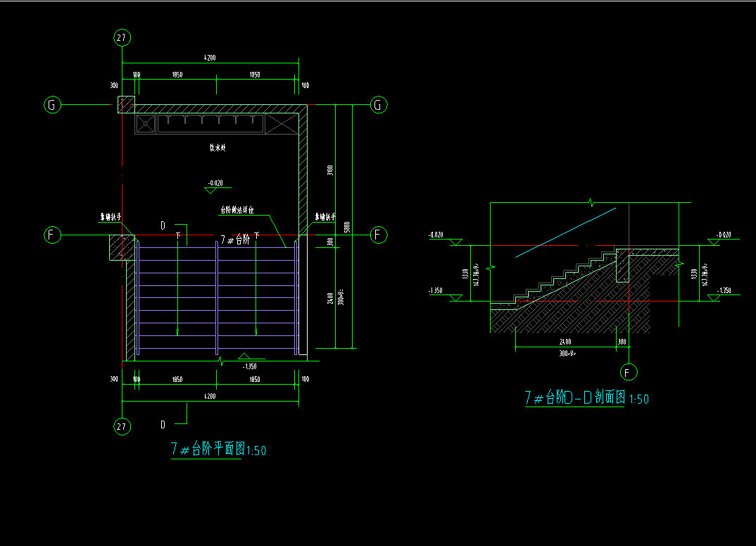Click the left F axis bubble
The image size is (756, 546).
pos(52,235)
